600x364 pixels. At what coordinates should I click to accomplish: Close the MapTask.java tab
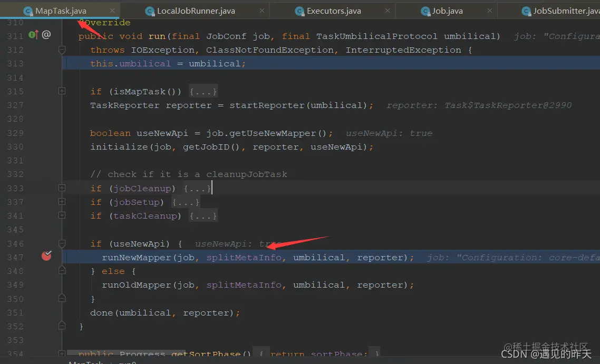(112, 11)
